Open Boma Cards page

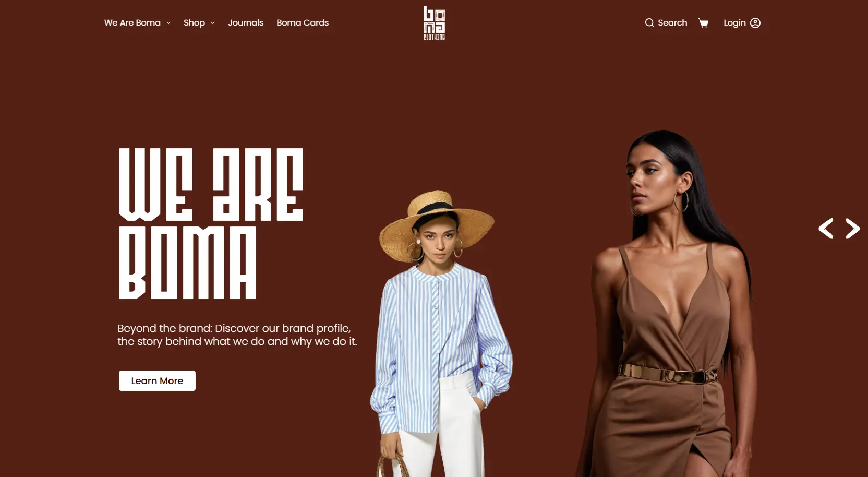click(303, 23)
